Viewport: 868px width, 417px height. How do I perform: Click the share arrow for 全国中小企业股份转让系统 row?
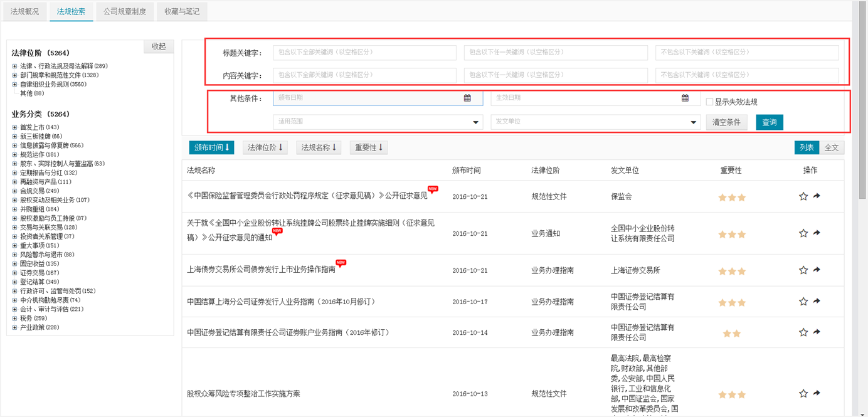(x=817, y=233)
